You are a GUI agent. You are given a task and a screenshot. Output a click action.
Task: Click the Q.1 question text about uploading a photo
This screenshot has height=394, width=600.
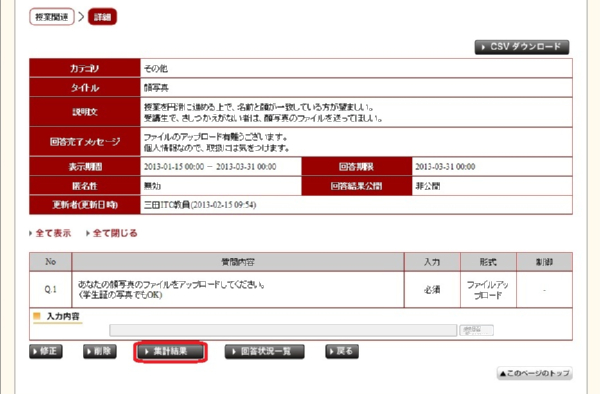click(x=171, y=290)
